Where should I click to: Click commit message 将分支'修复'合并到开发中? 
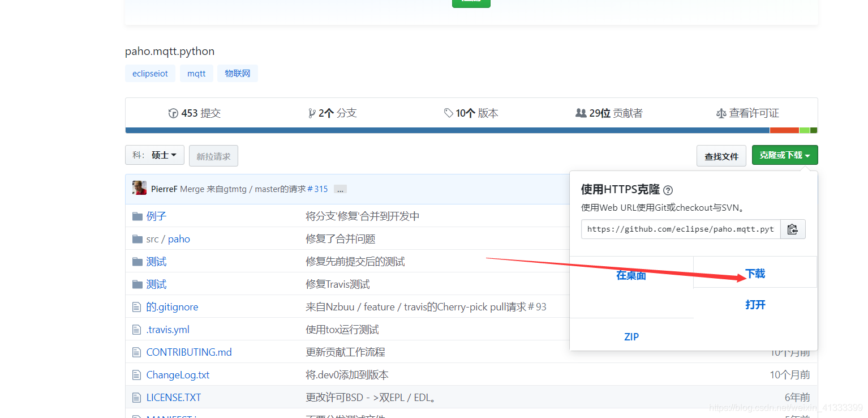pos(363,216)
